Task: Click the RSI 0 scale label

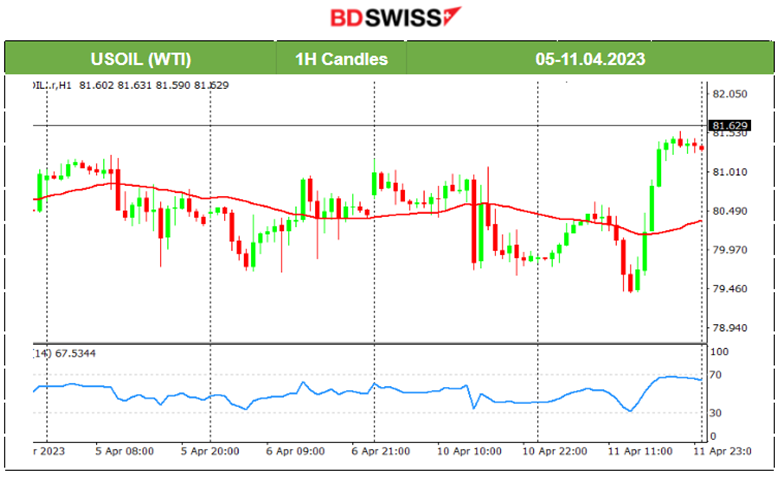Action: [713, 437]
